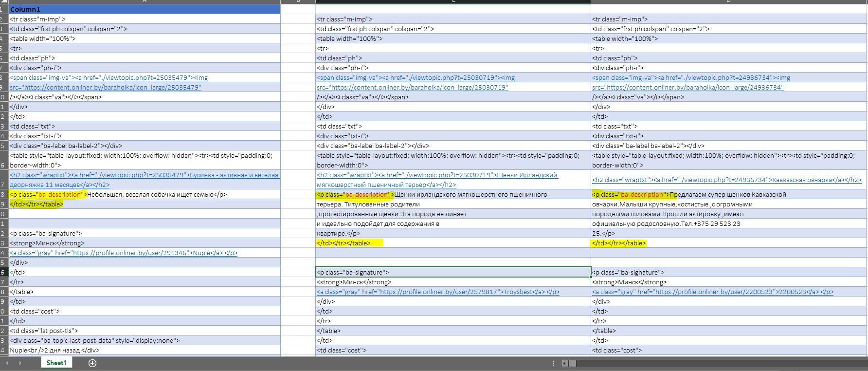Select the Sheet1 tab
The image size is (868, 371).
click(56, 363)
